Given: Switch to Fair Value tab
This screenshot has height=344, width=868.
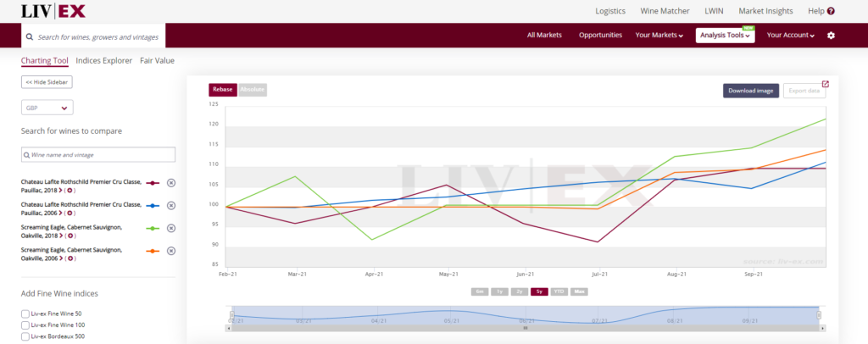Looking at the screenshot, I should click(157, 61).
